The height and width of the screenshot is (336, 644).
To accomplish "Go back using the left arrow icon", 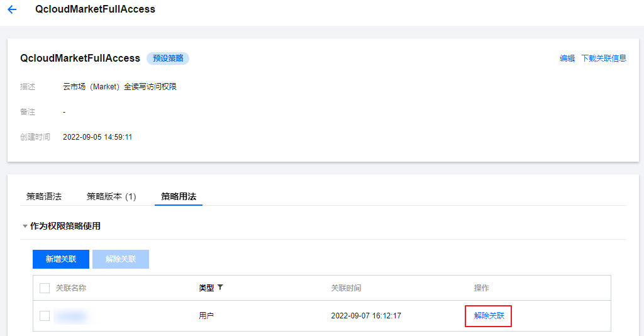I will pos(12,9).
